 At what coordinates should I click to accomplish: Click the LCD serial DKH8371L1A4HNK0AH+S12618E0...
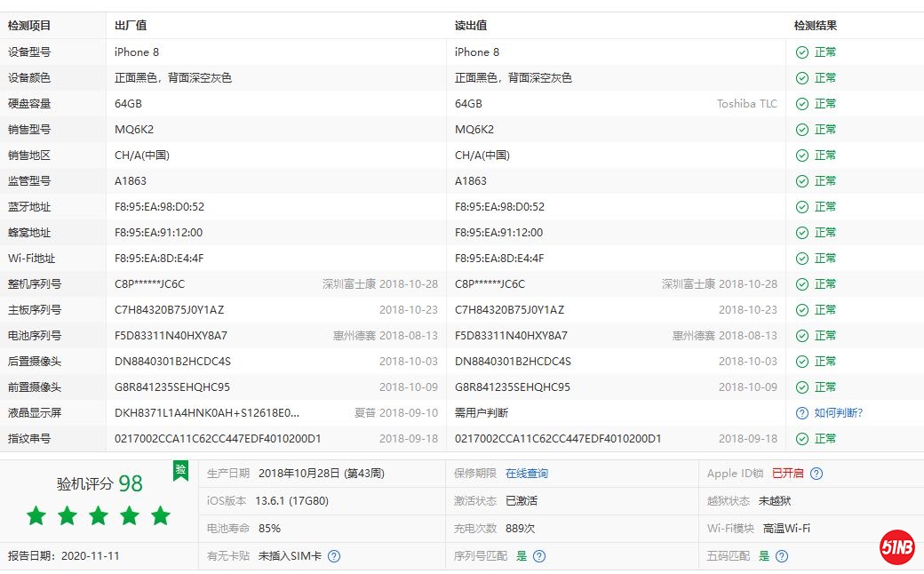(x=207, y=413)
